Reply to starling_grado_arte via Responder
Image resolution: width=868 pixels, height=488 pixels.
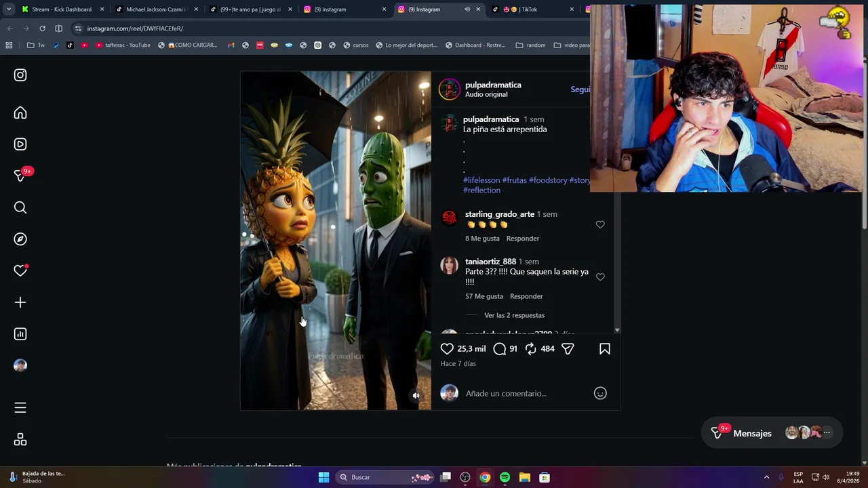(x=523, y=239)
